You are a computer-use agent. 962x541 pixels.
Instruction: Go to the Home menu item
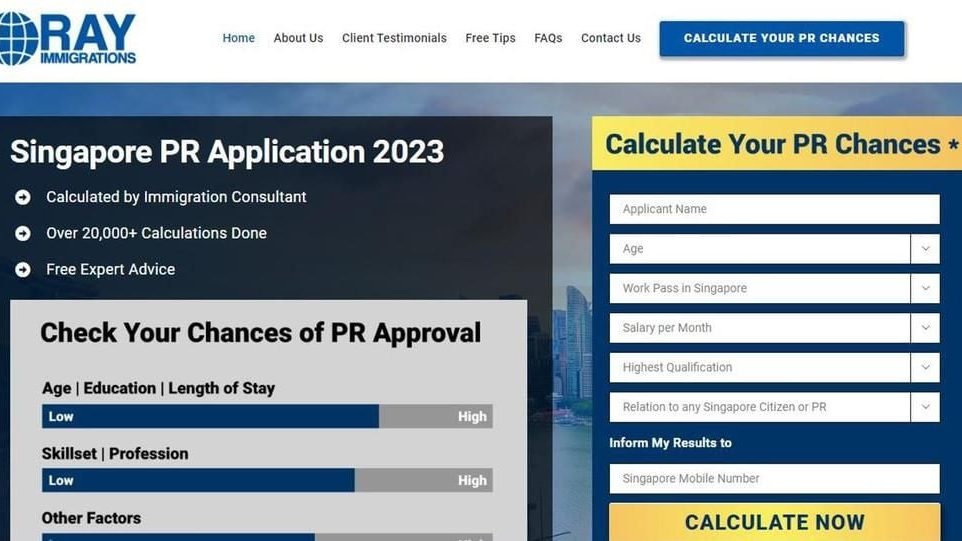(238, 38)
